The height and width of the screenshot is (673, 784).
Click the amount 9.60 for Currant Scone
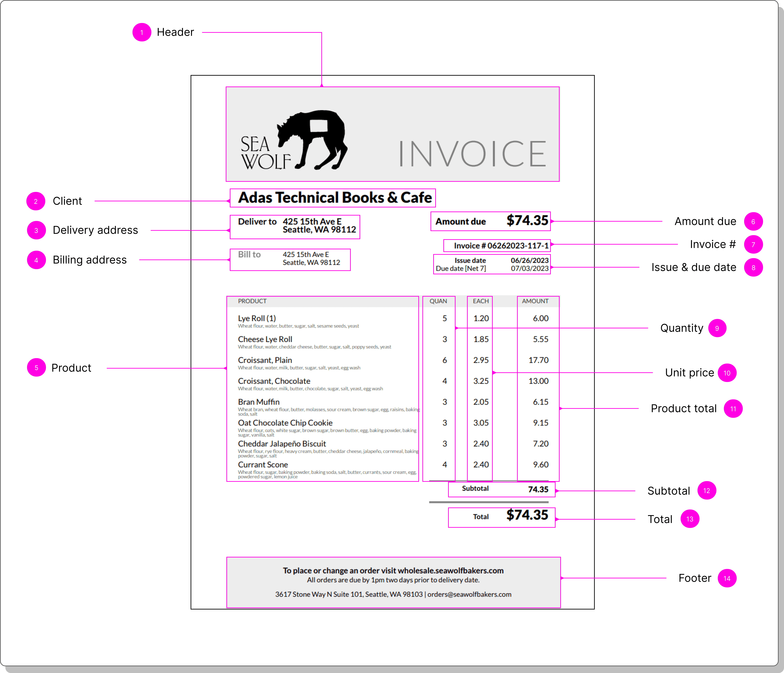(x=541, y=465)
